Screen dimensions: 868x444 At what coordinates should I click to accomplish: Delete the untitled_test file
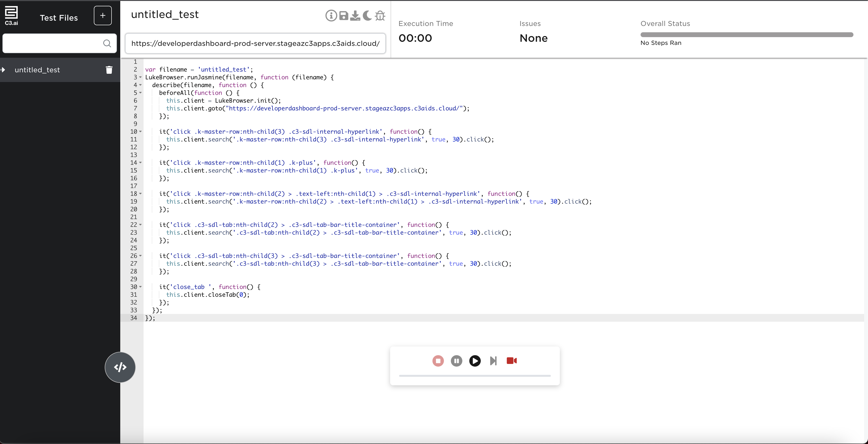(109, 70)
